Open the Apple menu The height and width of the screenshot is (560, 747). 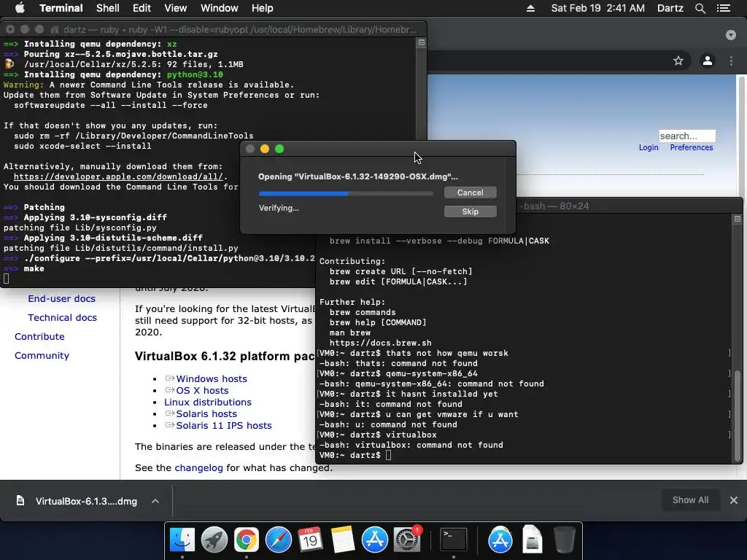click(20, 8)
